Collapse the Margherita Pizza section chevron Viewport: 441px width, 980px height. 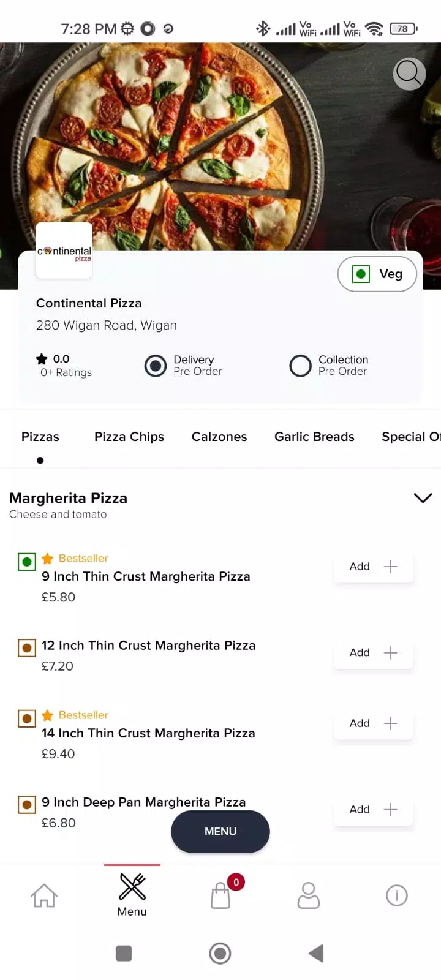pos(423,498)
